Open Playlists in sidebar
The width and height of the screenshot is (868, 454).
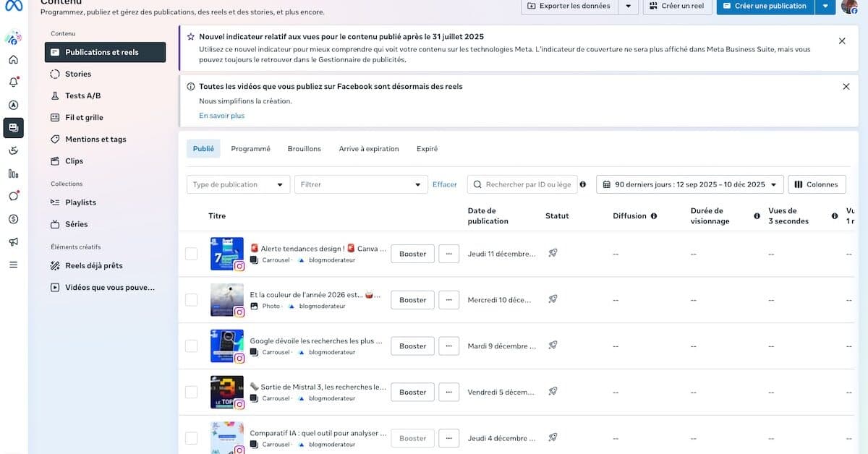pyautogui.click(x=105, y=202)
